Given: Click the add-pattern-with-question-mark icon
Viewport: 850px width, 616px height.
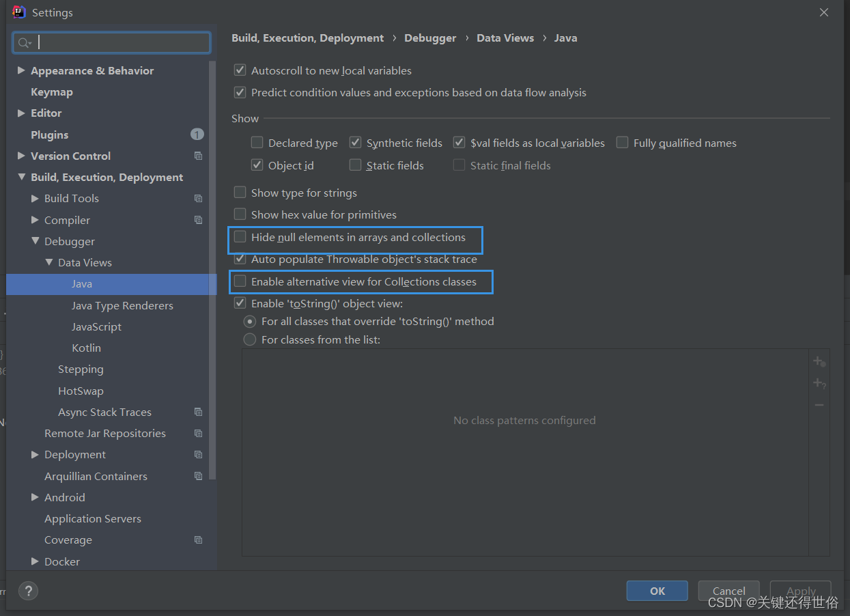Looking at the screenshot, I should [819, 382].
